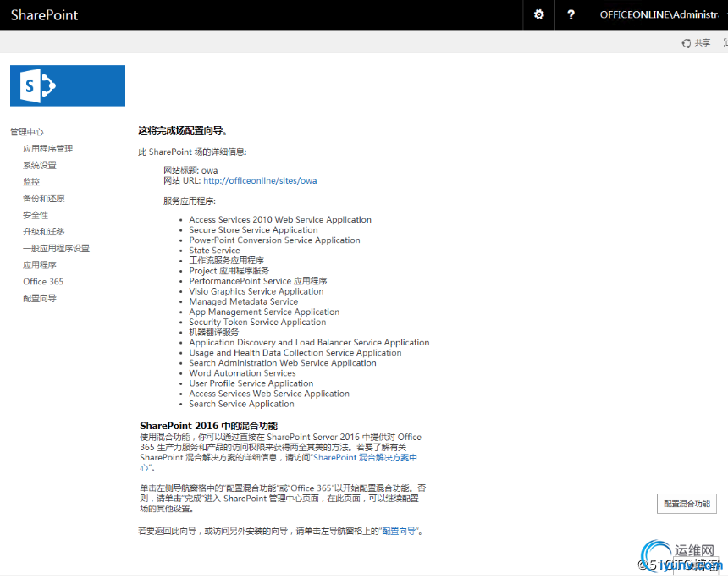The width and height of the screenshot is (728, 579).
Task: Open 系统设置 navigation item
Action: point(40,165)
